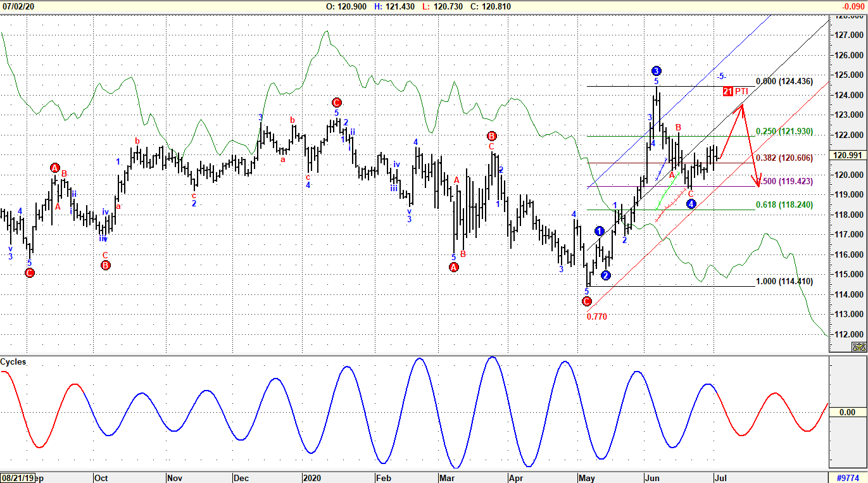The width and height of the screenshot is (868, 483).
Task: Click the red circled C under the May low
Action: point(586,301)
